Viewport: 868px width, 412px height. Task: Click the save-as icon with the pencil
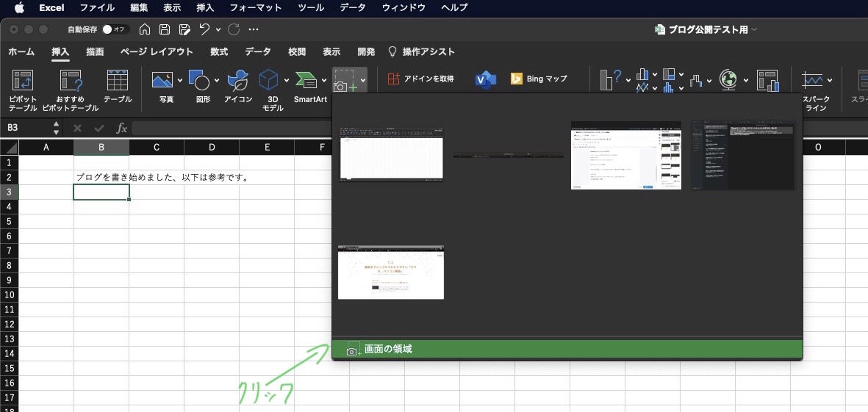pyautogui.click(x=185, y=29)
